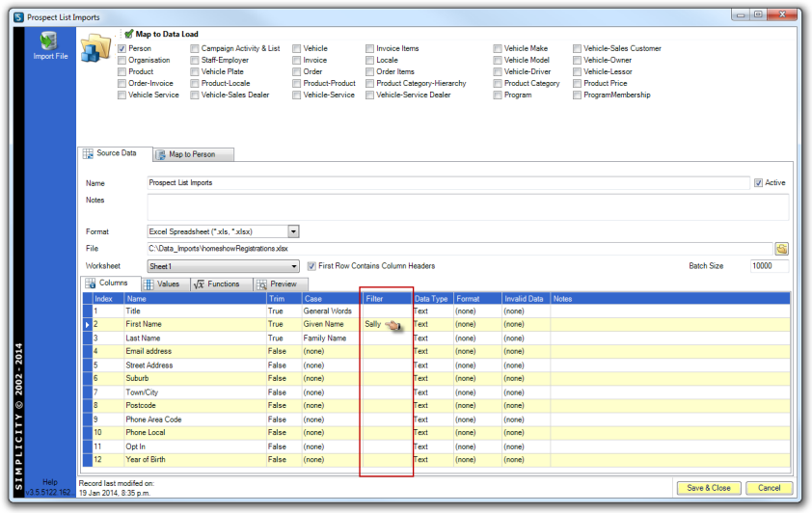Screen dimensions: 812x513
Task: Open the Preview tab
Action: click(282, 284)
